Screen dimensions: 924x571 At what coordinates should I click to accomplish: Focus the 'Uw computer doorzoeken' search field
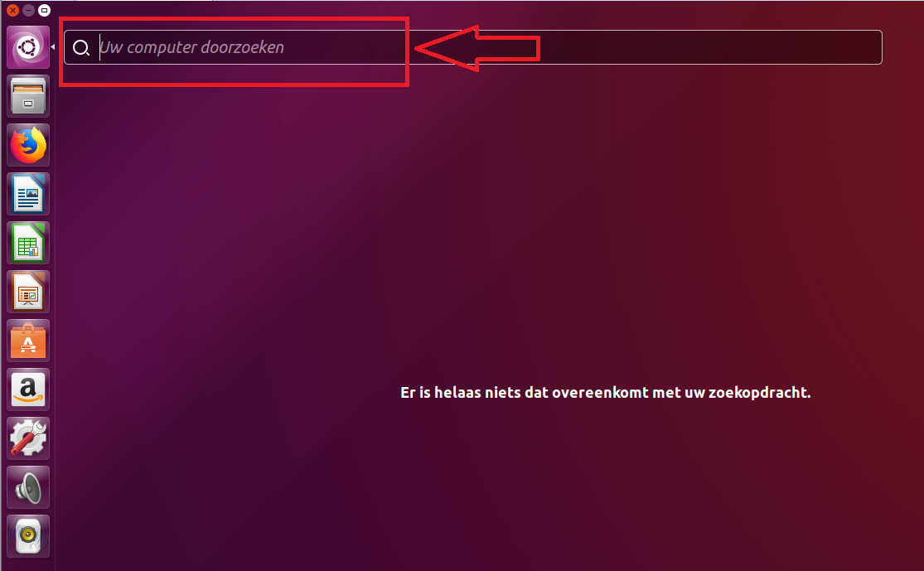[472, 47]
